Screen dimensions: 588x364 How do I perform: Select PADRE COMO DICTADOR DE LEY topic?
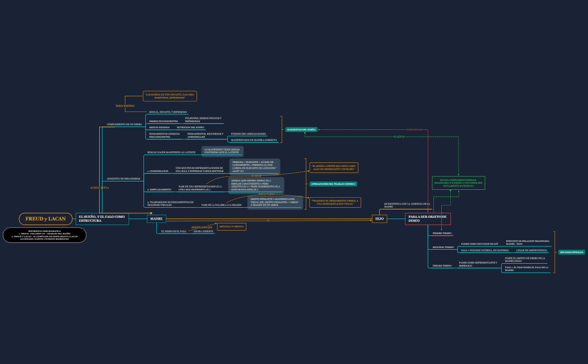click(479, 244)
